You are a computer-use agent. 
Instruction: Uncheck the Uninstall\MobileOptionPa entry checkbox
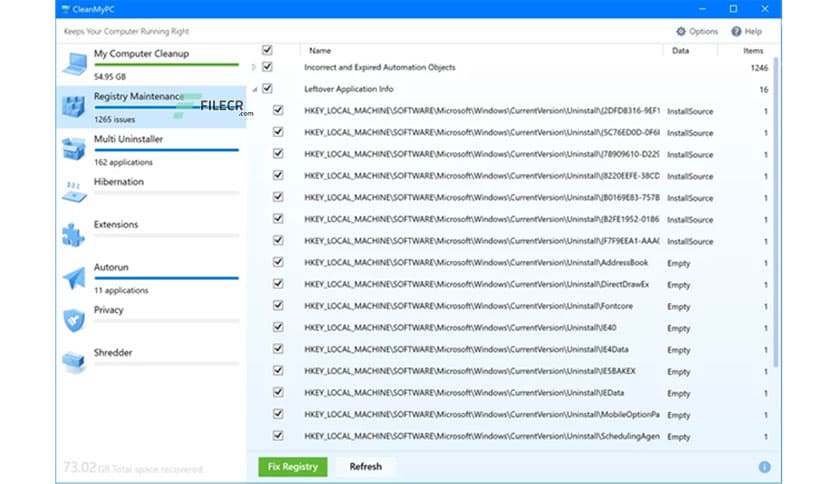pyautogui.click(x=278, y=414)
